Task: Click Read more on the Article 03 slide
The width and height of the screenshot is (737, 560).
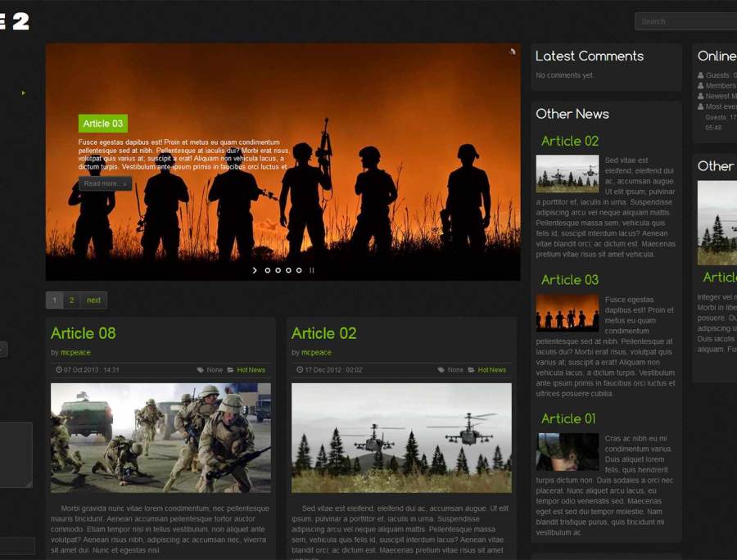Action: [104, 183]
